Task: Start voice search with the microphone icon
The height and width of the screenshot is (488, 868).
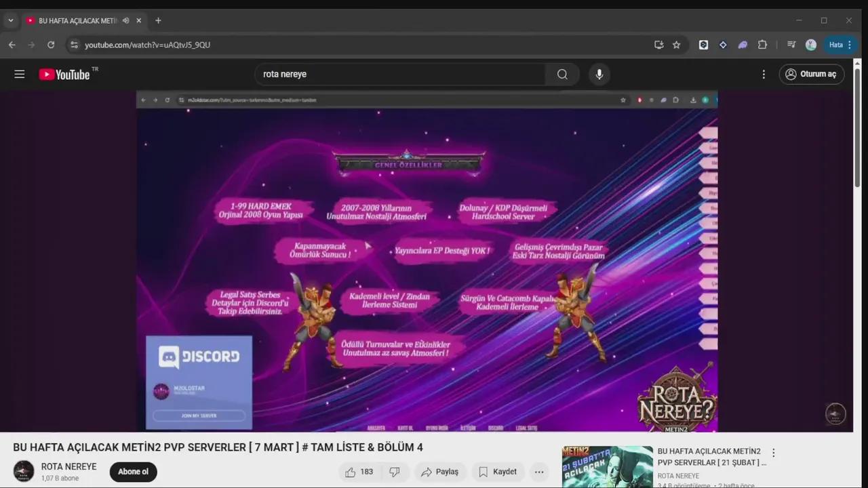Action: coord(599,75)
